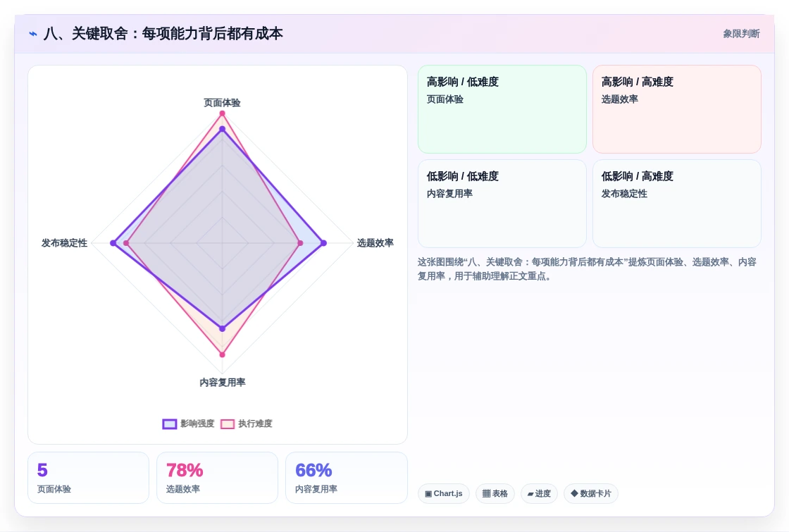
Task: Open the 低影响 / 低难度 quadrant card
Action: [x=502, y=204]
